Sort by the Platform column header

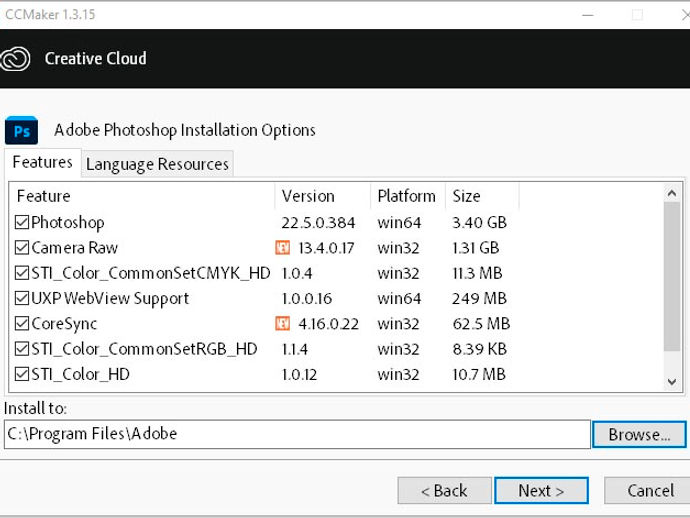407,196
